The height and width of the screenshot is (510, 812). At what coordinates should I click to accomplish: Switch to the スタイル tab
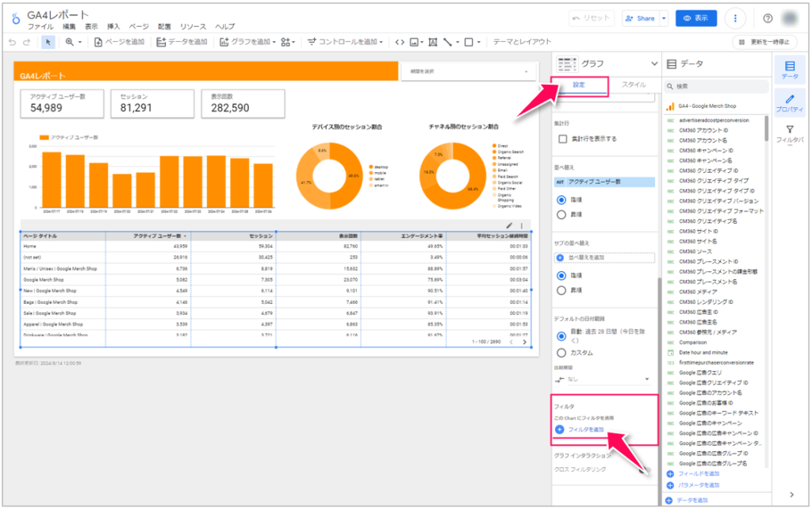tap(634, 86)
